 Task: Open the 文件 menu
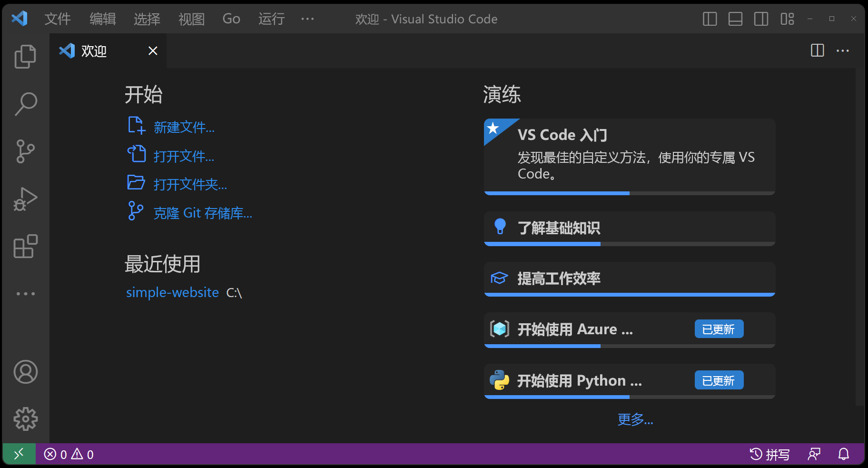click(58, 19)
